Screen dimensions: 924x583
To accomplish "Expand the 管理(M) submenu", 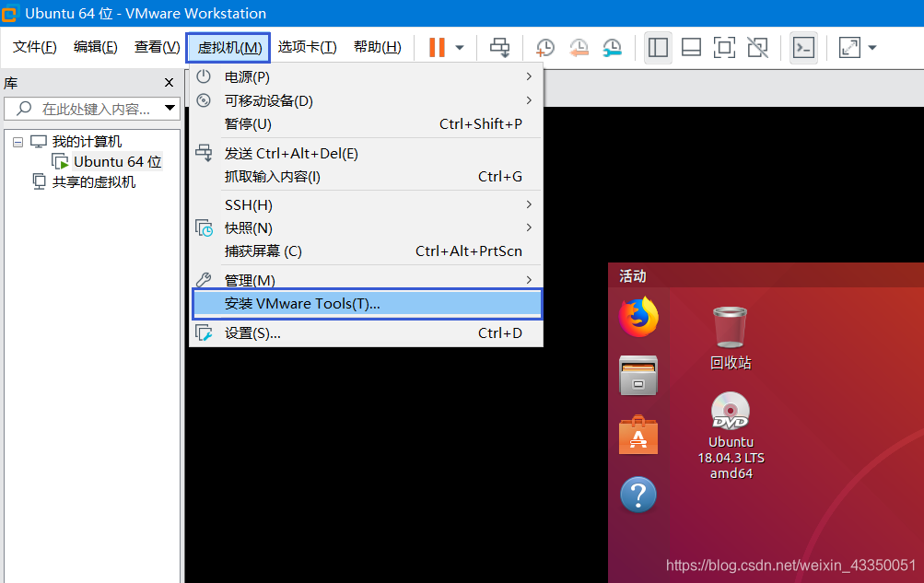I will coord(366,280).
